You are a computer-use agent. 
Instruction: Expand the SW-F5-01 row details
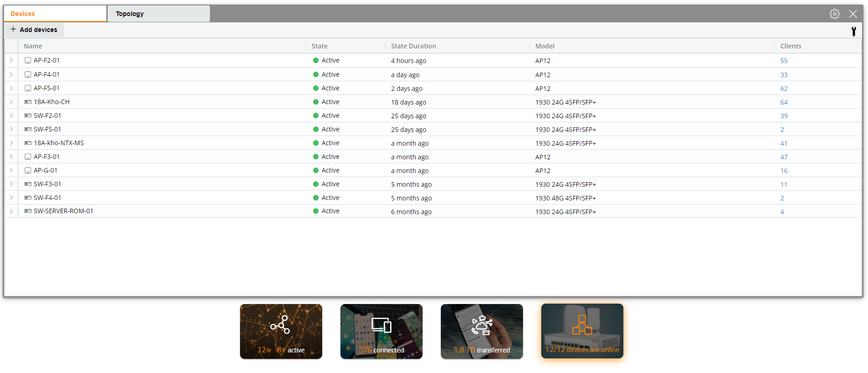tap(11, 129)
